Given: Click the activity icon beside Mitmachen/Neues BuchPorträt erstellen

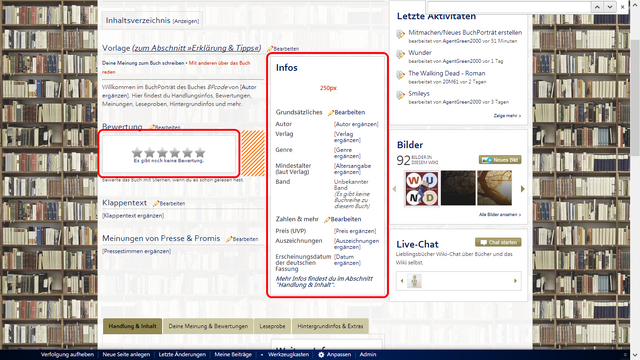Looking at the screenshot, I should [400, 34].
